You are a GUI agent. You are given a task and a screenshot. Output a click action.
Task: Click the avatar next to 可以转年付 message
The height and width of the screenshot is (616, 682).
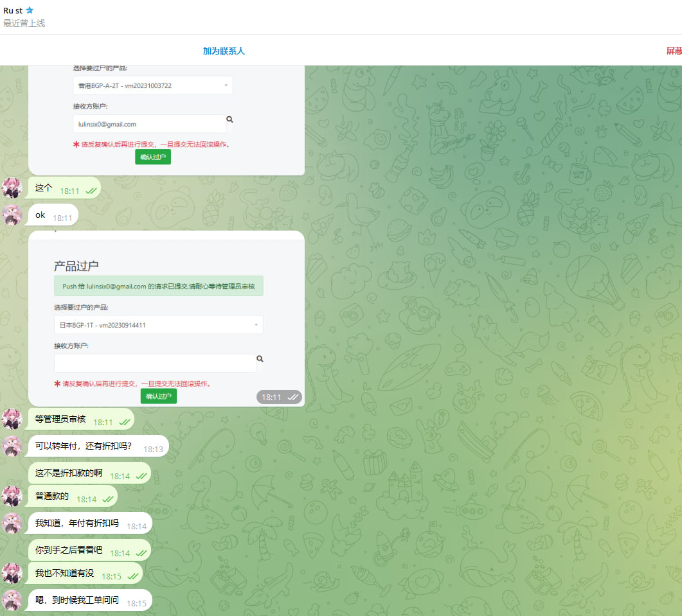coord(12,446)
